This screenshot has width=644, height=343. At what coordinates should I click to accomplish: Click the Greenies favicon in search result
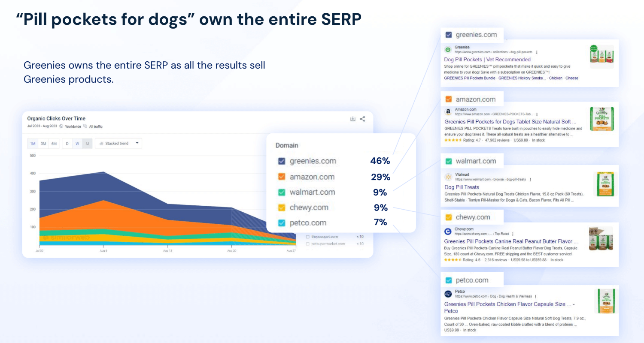[448, 50]
